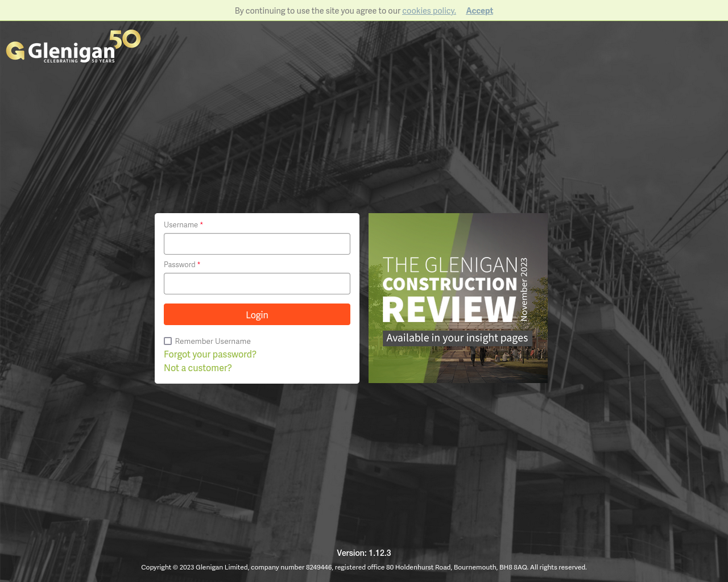Focus the Password input field
Viewport: 728px width, 582px height.
257,284
